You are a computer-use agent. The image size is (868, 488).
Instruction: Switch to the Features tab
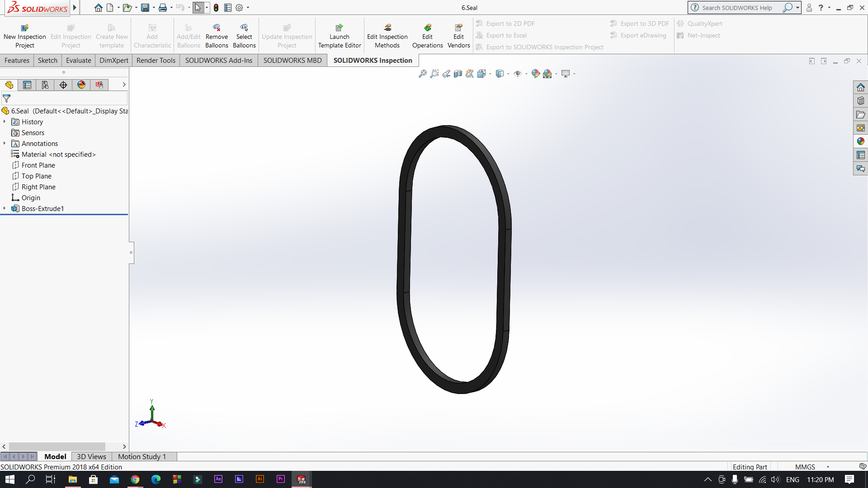tap(17, 60)
